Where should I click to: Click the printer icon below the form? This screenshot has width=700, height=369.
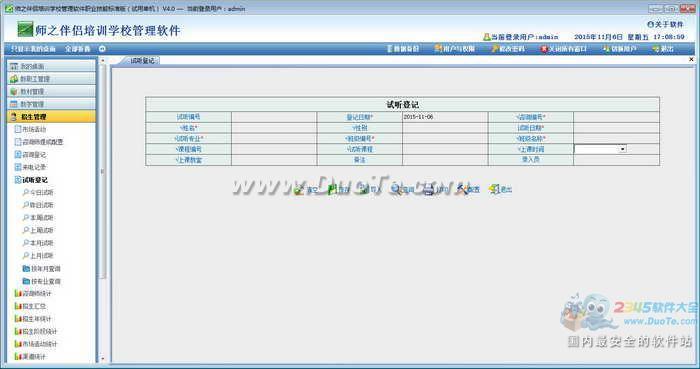(429, 190)
